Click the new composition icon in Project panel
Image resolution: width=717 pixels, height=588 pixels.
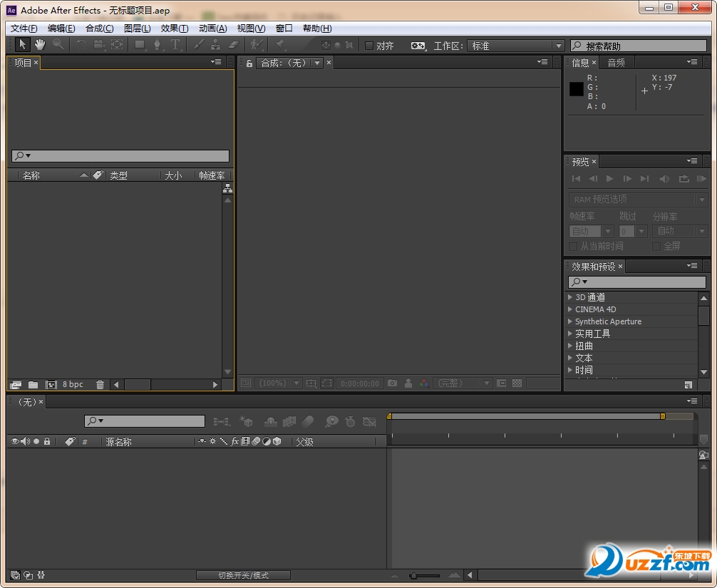(51, 385)
